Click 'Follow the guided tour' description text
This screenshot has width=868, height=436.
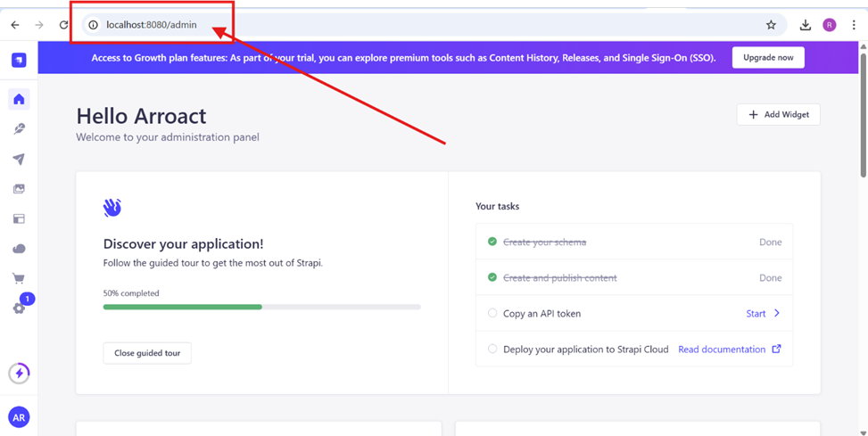pos(213,263)
